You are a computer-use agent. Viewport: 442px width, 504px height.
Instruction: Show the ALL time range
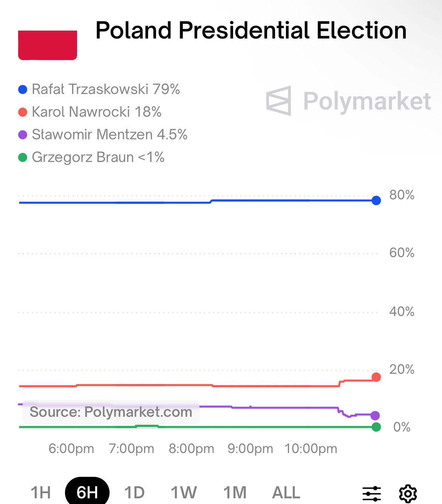[x=286, y=493]
